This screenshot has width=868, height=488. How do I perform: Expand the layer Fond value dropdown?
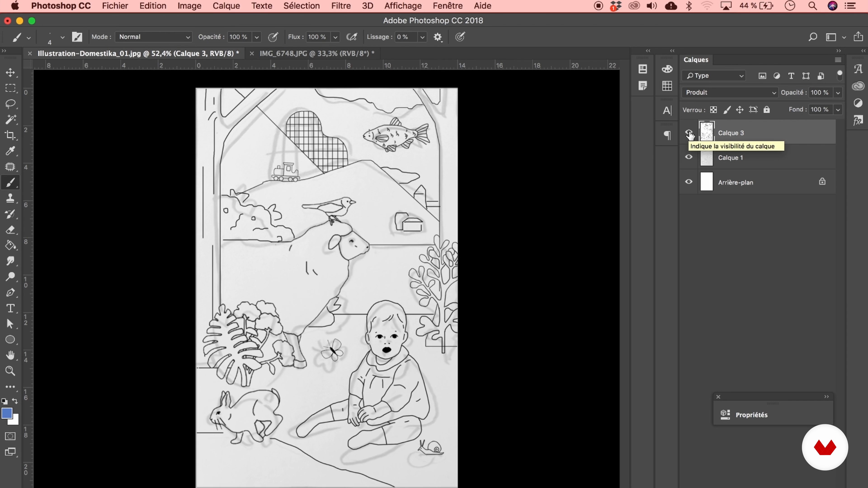click(838, 109)
